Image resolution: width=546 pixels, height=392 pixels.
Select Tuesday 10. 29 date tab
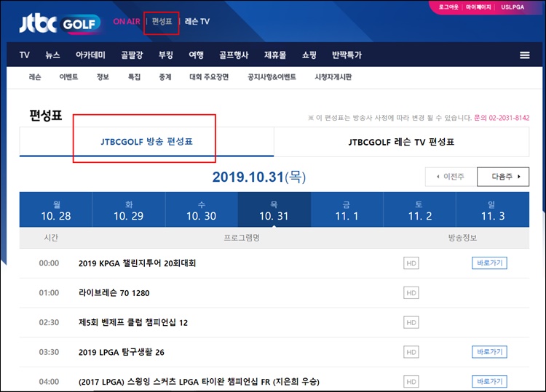point(128,209)
